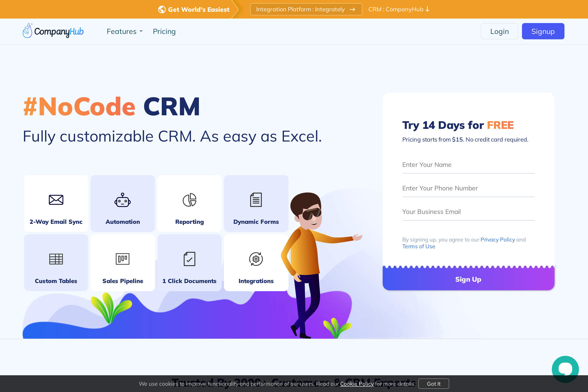Click the Integrations gear icon
This screenshot has height=392, width=588.
(x=256, y=259)
